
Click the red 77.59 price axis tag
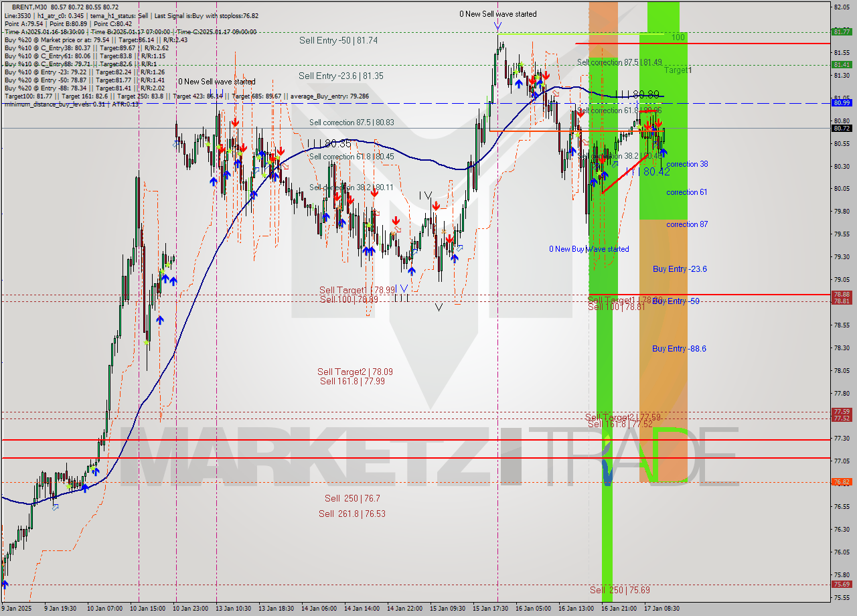click(x=842, y=411)
